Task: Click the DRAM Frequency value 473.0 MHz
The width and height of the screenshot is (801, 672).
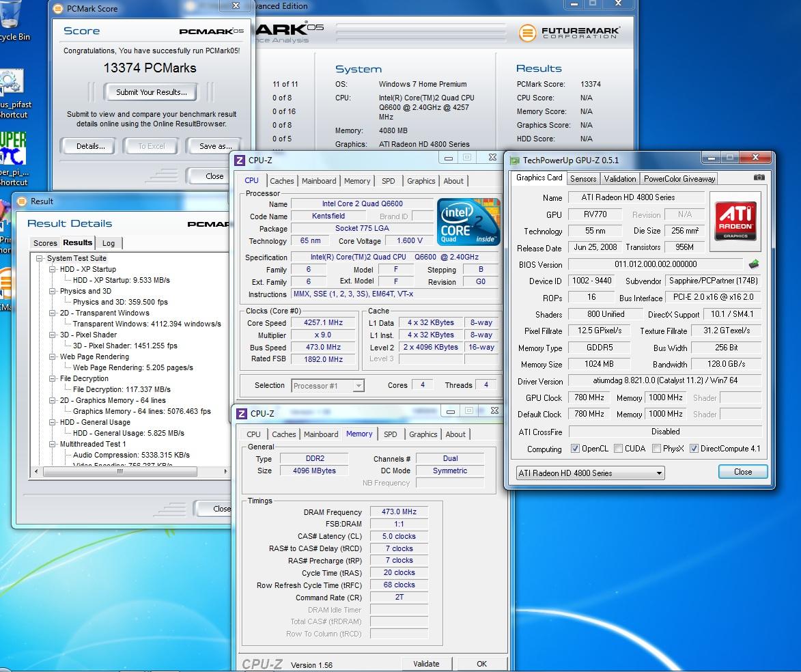Action: (399, 512)
